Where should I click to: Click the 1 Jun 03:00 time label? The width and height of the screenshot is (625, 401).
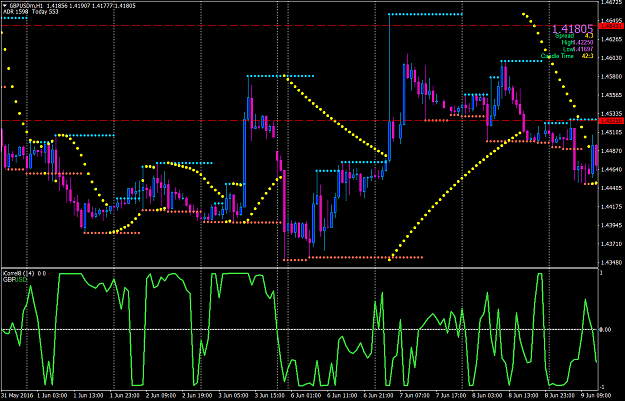[52, 395]
